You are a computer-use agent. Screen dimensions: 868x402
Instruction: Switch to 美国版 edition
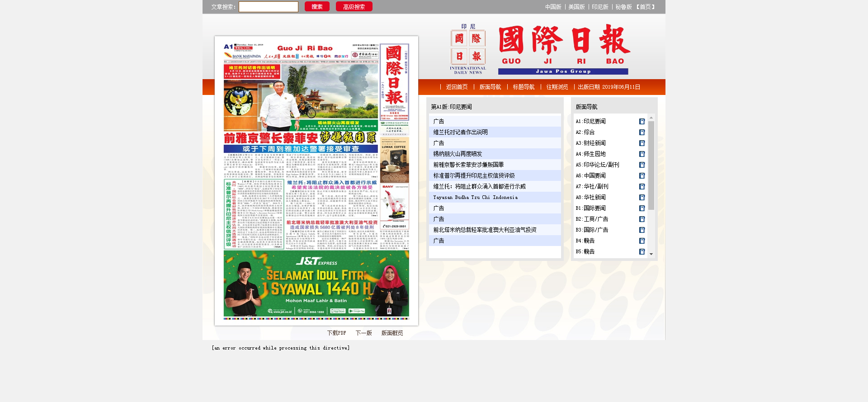pos(576,7)
